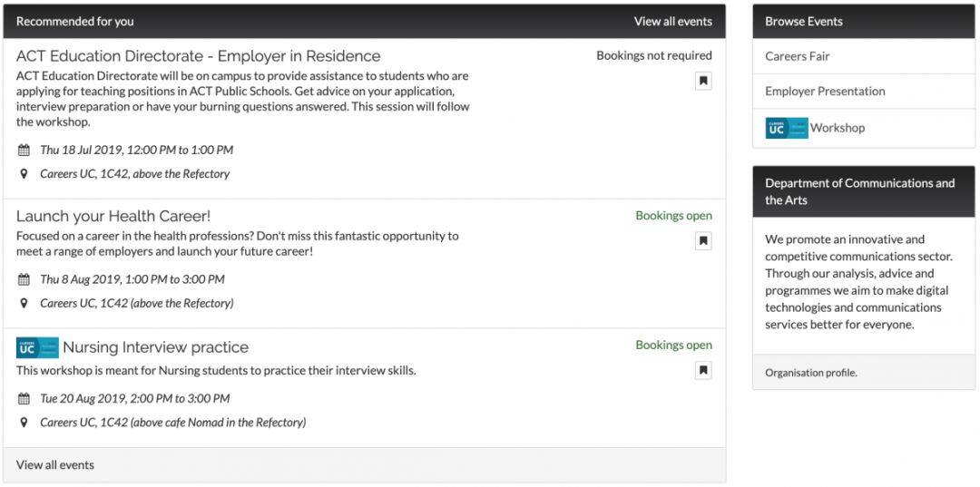Viewport: 980px width, 487px height.
Task: Bookmark the Nursing Interview practice event
Action: point(703,371)
